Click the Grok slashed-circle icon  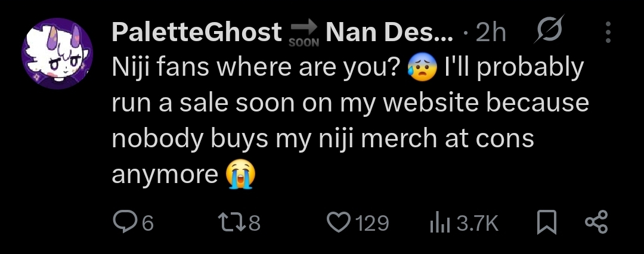click(549, 29)
